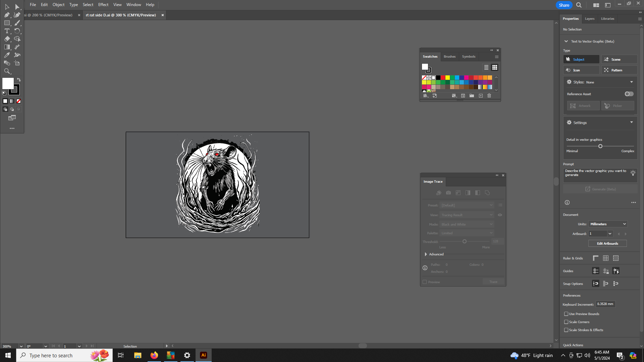Open Firefox from the Windows taskbar
The width and height of the screenshot is (644, 362).
click(154, 355)
